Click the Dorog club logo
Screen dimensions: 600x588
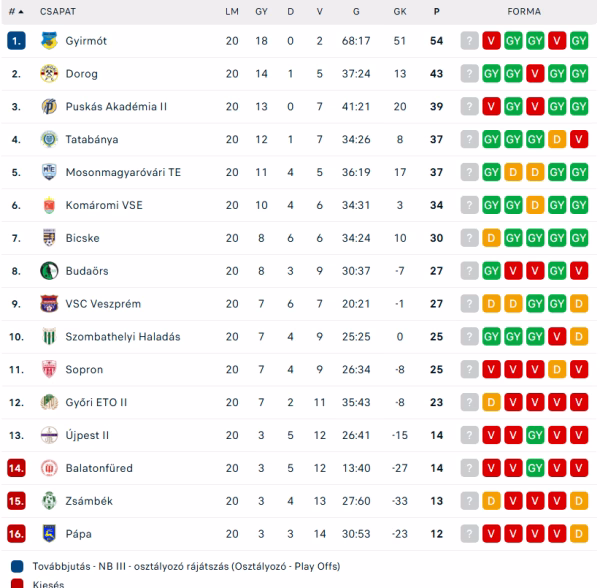click(x=49, y=74)
